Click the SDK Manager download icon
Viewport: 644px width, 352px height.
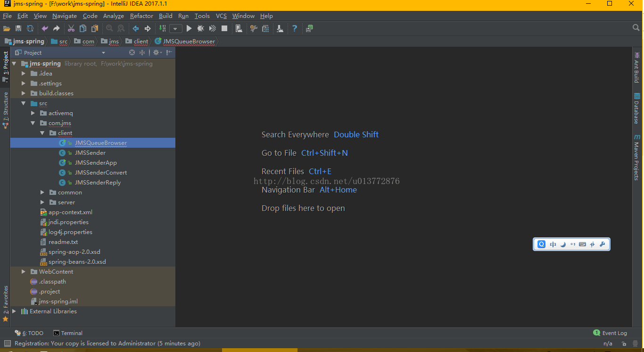280,28
